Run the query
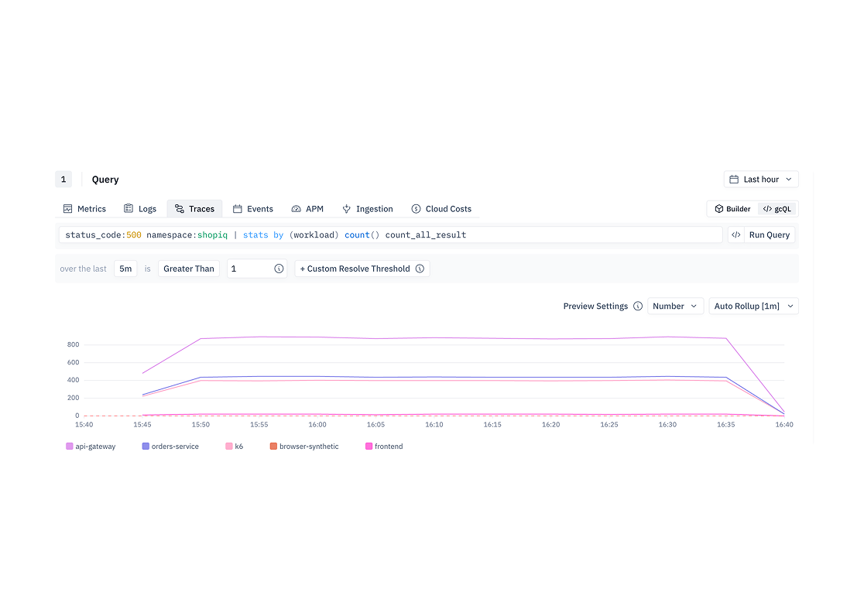Screen dimensions: 857x616 (770, 235)
